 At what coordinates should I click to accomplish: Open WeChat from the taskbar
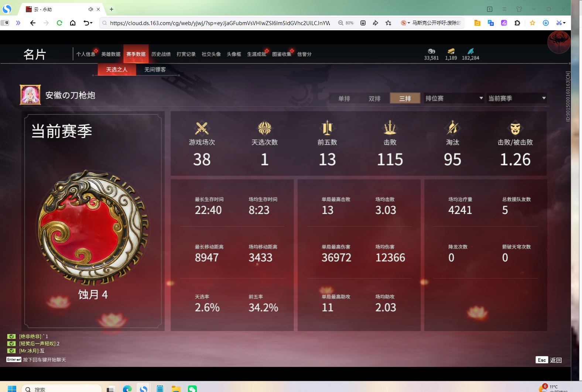coord(192,389)
